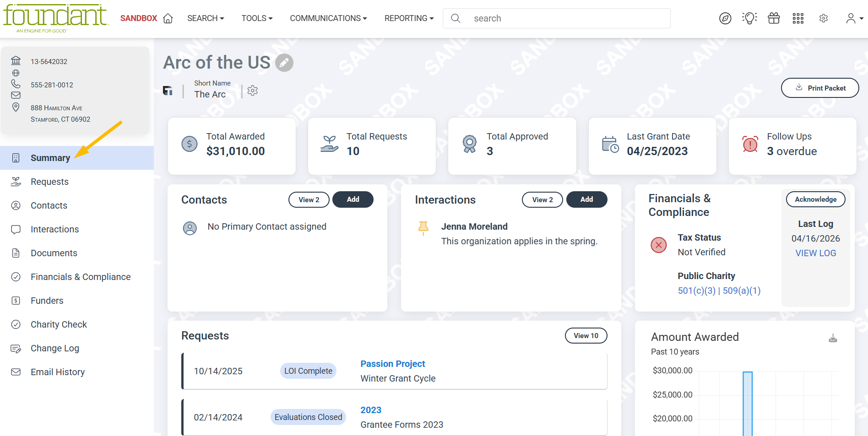Open the top bar settings gear
This screenshot has width=868, height=436.
tap(824, 18)
